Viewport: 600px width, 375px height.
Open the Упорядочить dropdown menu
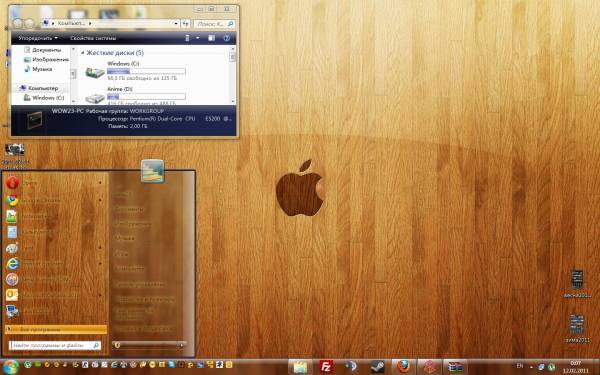tap(38, 38)
